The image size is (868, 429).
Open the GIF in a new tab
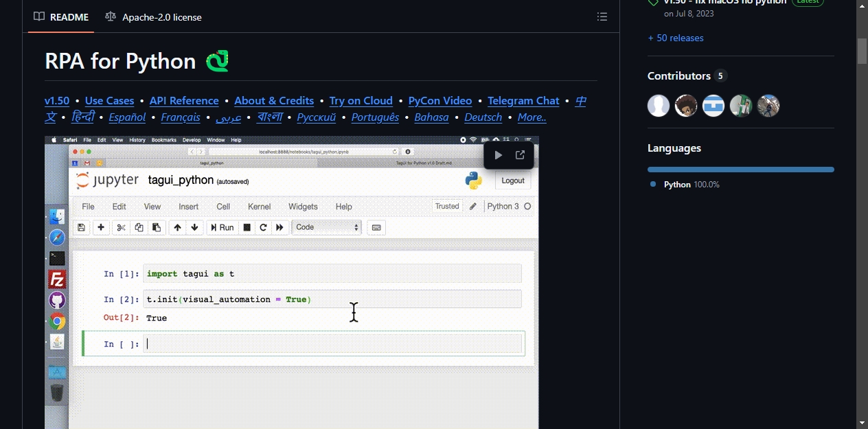tap(520, 155)
